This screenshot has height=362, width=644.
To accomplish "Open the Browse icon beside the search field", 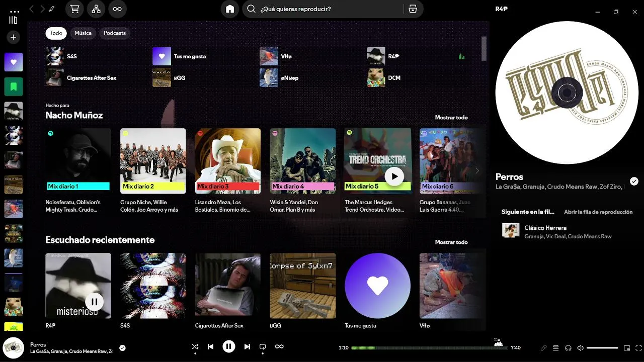I will (413, 9).
